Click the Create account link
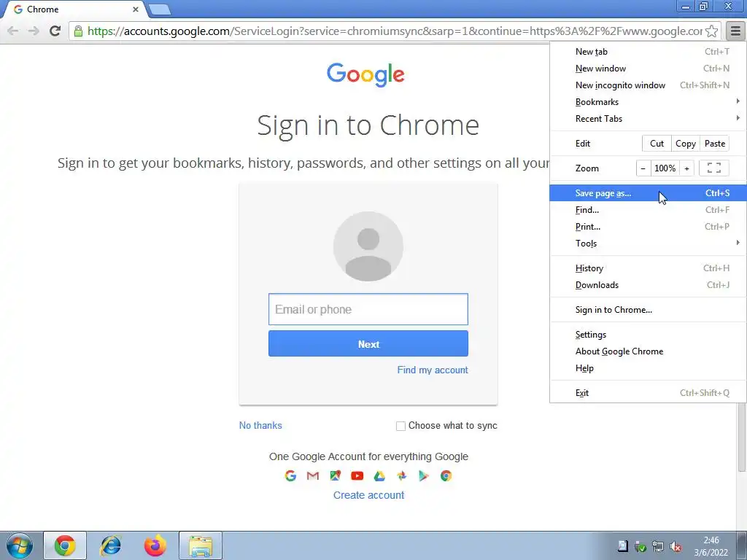Screen dimensions: 747x560 click(x=368, y=495)
